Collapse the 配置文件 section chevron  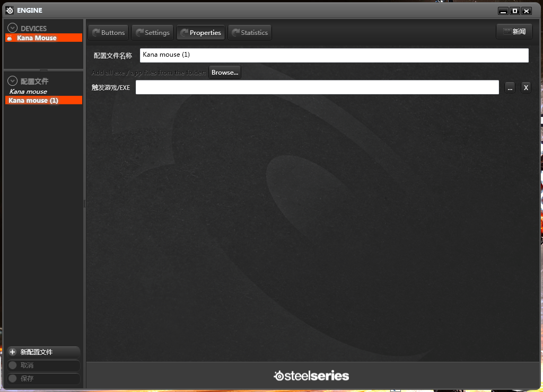tap(13, 81)
